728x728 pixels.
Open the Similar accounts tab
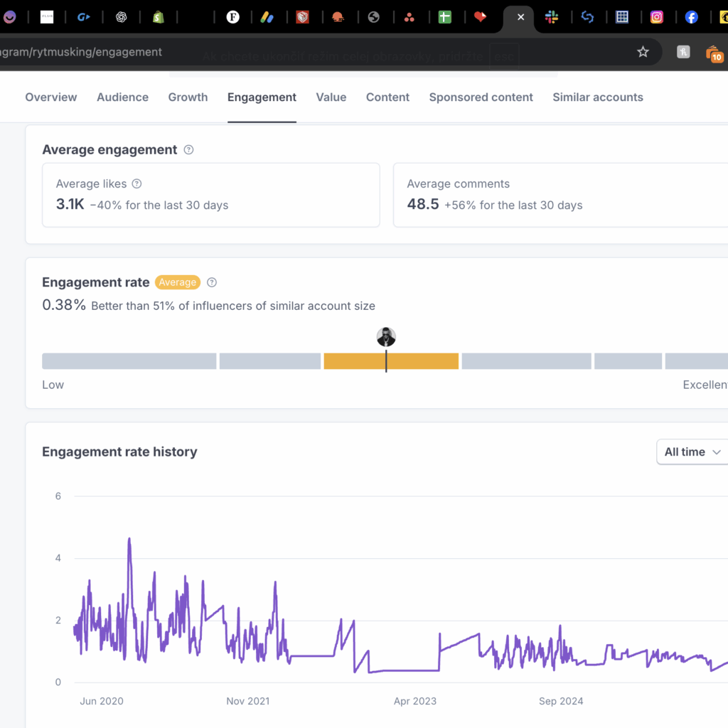(597, 97)
